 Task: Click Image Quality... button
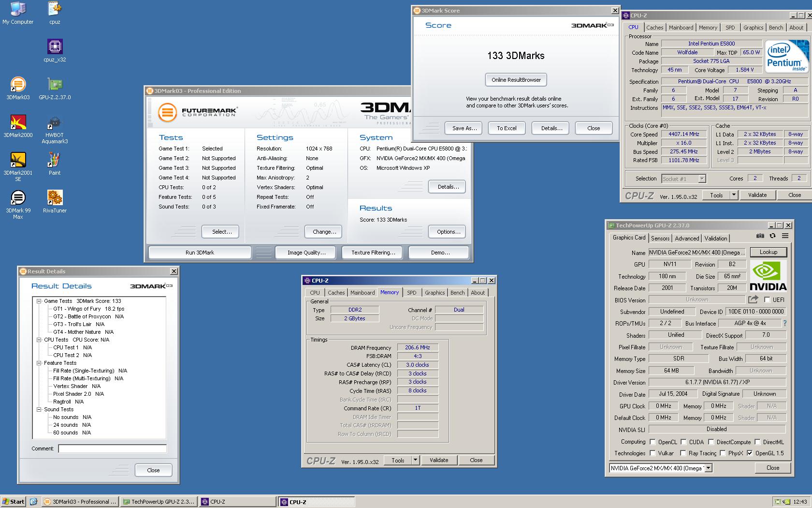[306, 253]
